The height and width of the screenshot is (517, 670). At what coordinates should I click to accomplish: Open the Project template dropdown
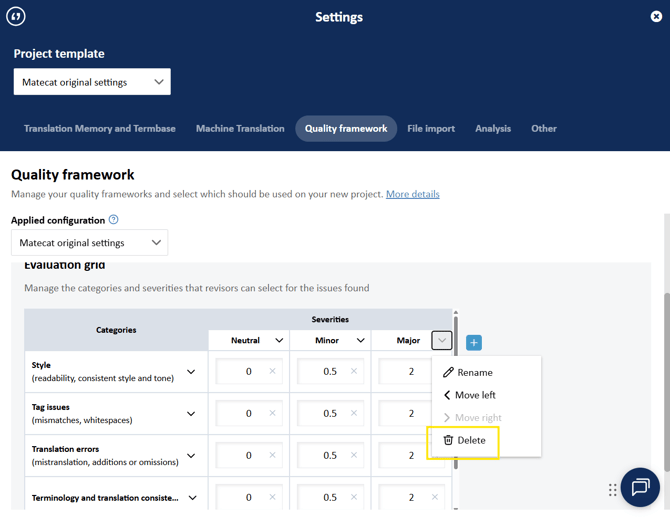click(92, 82)
